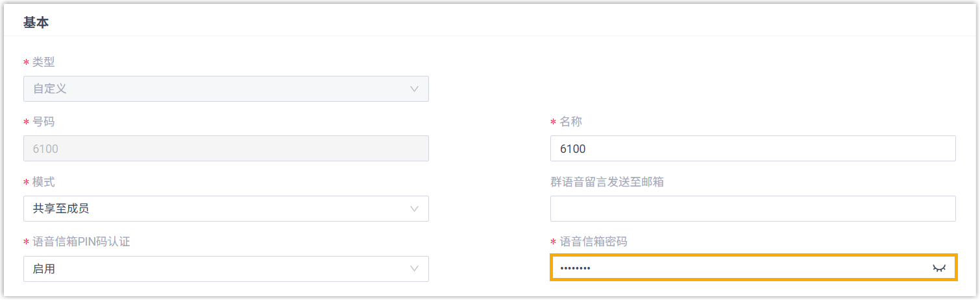Expand the PIN码认证 dropdown showing 启用

coord(221,268)
